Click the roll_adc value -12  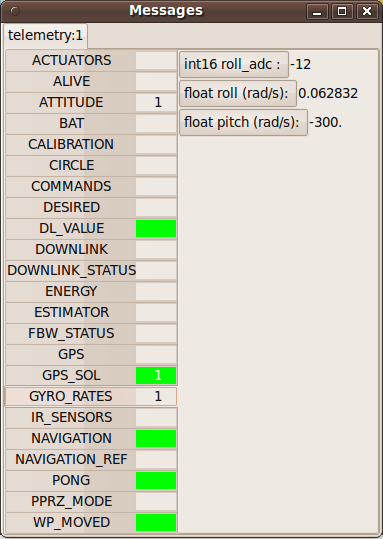click(300, 64)
